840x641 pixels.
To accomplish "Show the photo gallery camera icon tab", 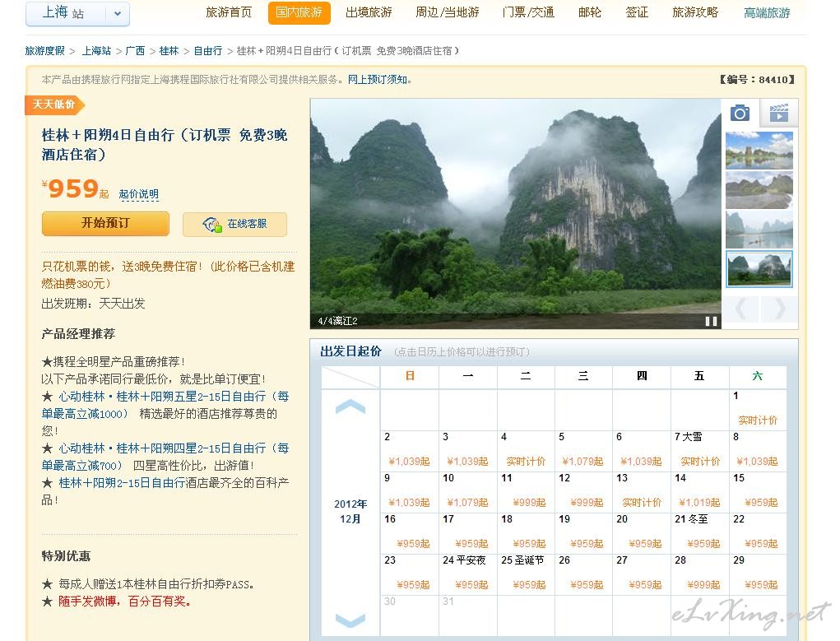I will pos(740,113).
